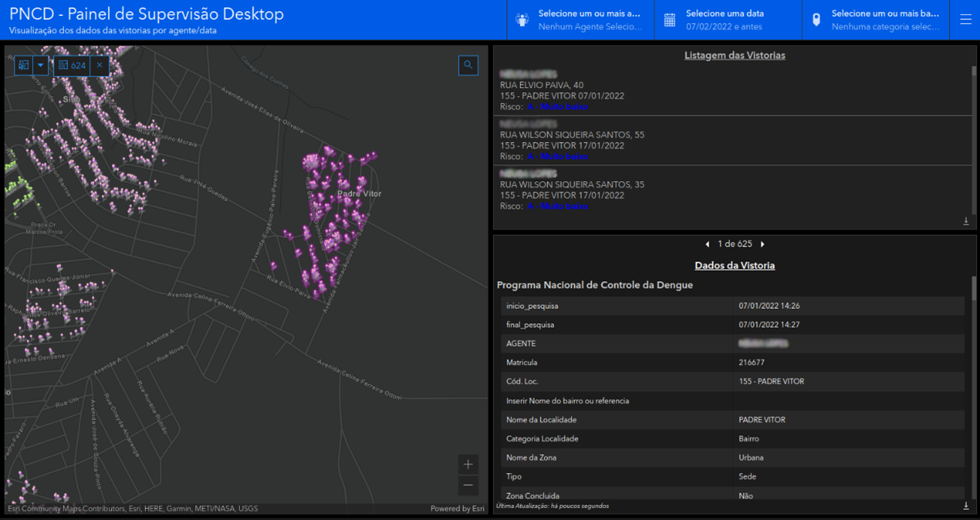The image size is (980, 520).
Task: Zoom out on the map
Action: (x=468, y=485)
